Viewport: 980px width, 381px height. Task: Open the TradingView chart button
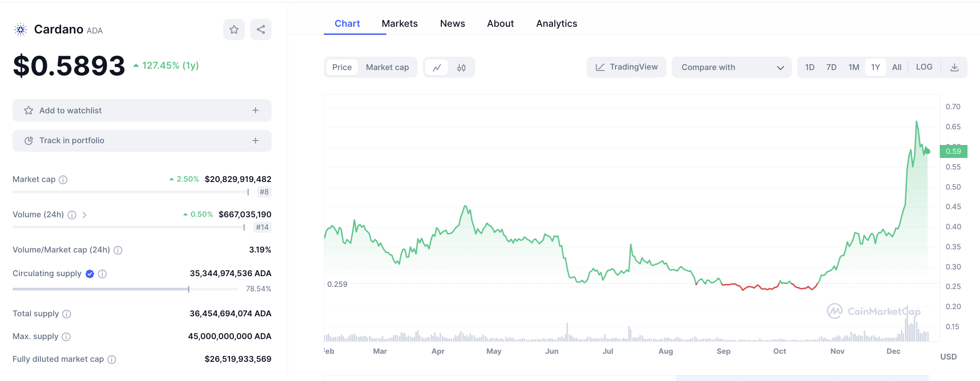(x=626, y=67)
